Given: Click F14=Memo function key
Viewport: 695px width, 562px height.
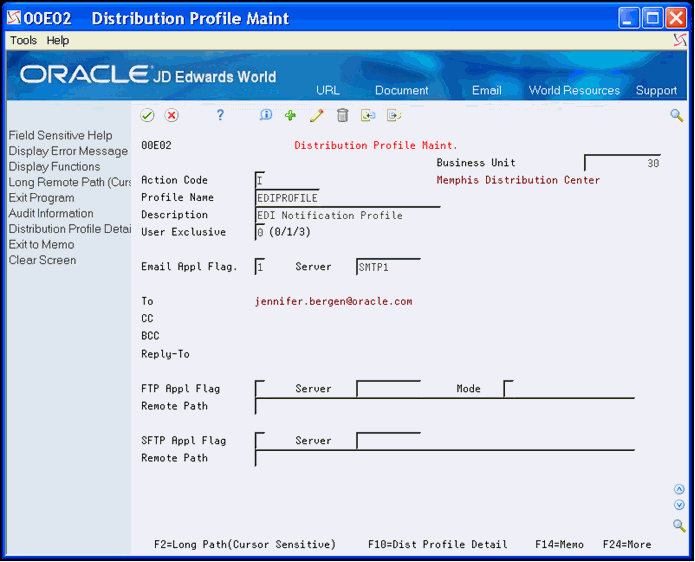Looking at the screenshot, I should [559, 544].
